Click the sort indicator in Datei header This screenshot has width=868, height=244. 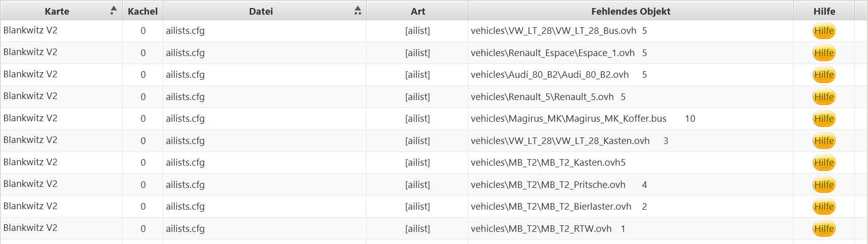coord(358,10)
